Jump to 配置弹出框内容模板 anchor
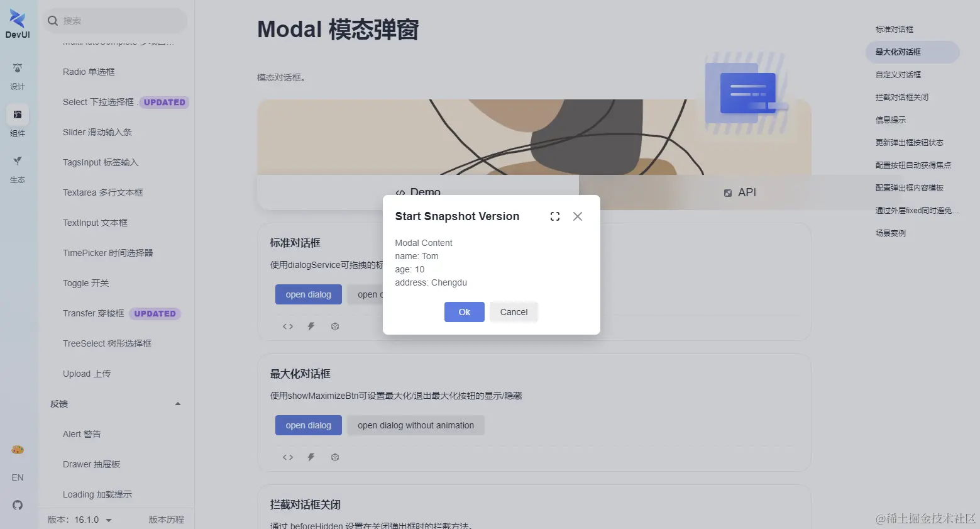The image size is (980, 529). click(x=910, y=188)
